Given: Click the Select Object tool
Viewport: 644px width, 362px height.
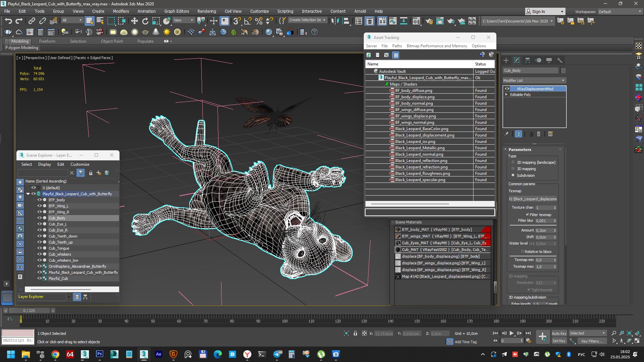Looking at the screenshot, I should [x=89, y=21].
